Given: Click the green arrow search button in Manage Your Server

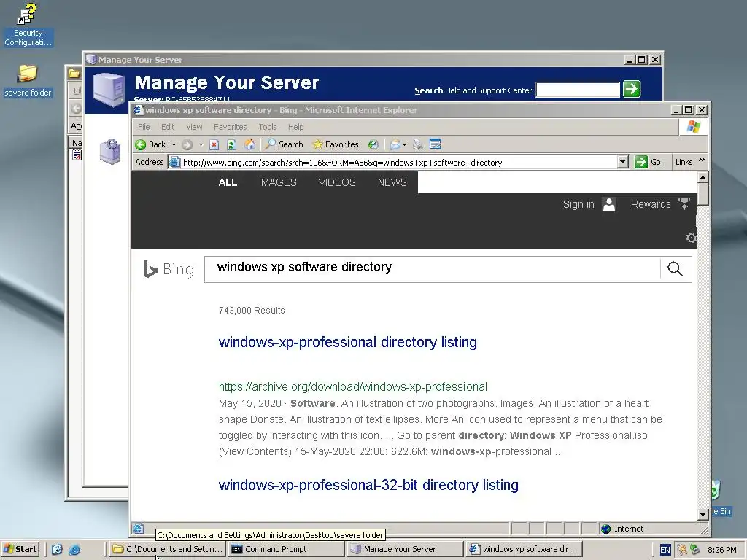Looking at the screenshot, I should click(632, 89).
